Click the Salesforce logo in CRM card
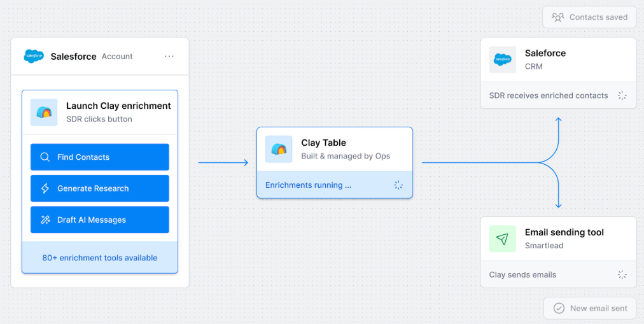 (503, 60)
